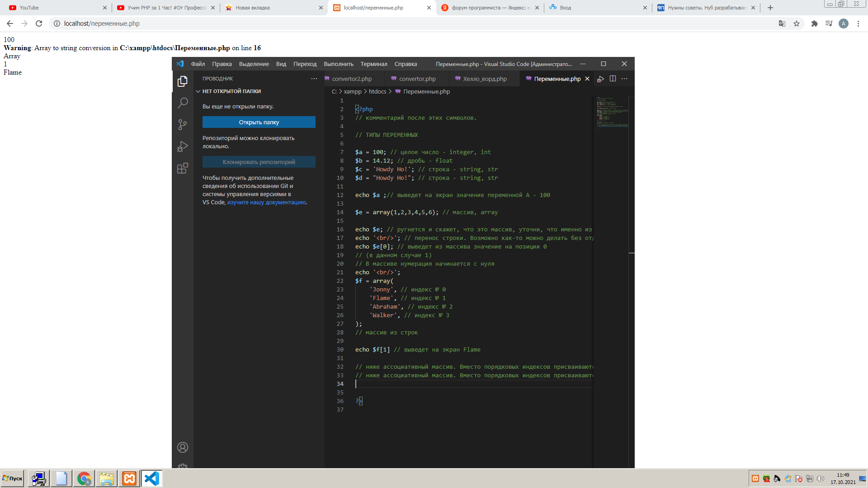This screenshot has height=488, width=868.
Task: Open the Вид menu
Action: pyautogui.click(x=281, y=64)
